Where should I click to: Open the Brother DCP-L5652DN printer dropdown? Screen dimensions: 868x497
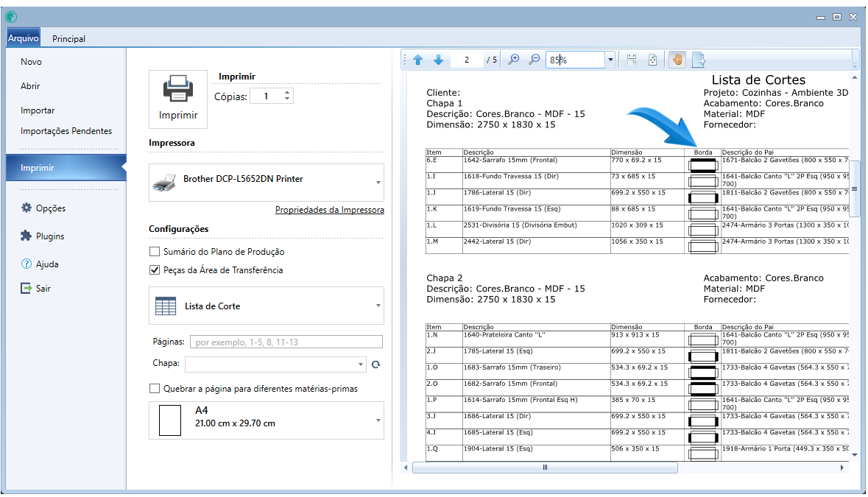[x=378, y=183]
